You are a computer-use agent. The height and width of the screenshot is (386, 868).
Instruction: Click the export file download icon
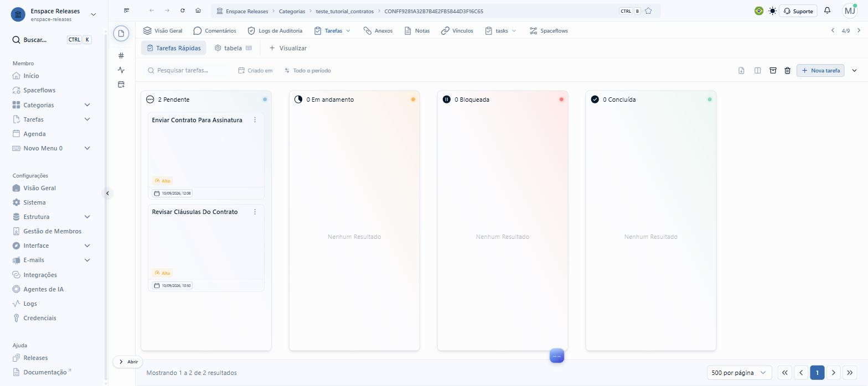742,70
